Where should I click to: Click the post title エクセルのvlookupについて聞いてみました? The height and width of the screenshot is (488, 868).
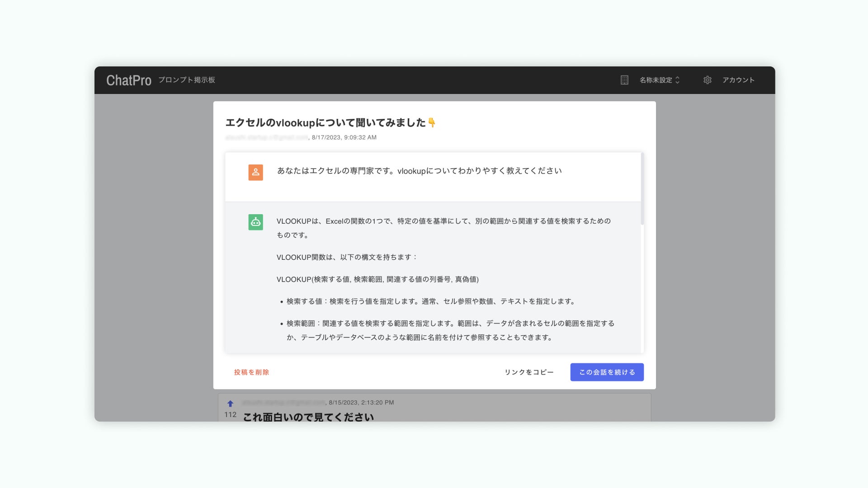[x=325, y=122]
